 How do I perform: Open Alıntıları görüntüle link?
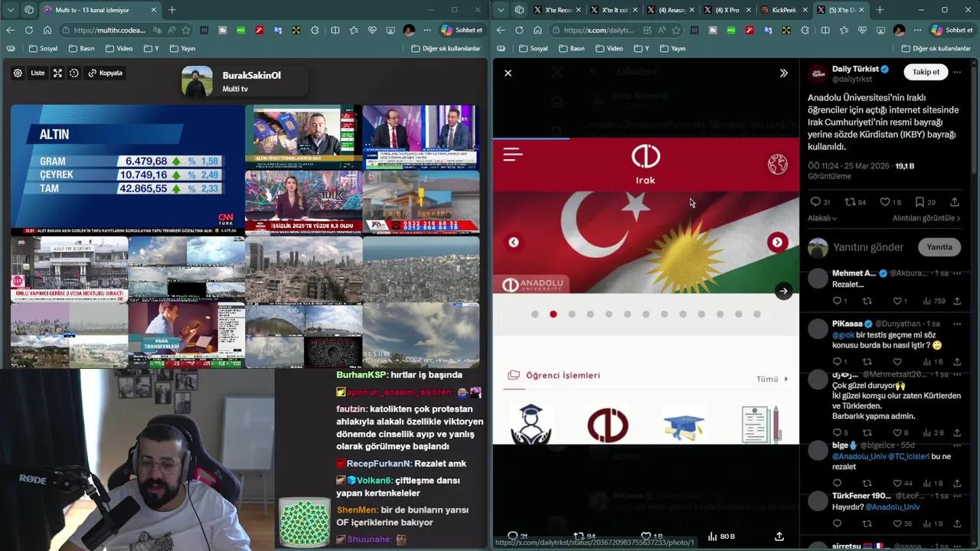(926, 218)
